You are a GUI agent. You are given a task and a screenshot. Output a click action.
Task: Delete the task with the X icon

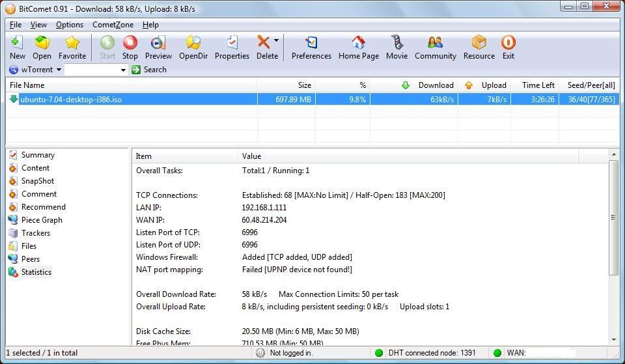tap(264, 42)
